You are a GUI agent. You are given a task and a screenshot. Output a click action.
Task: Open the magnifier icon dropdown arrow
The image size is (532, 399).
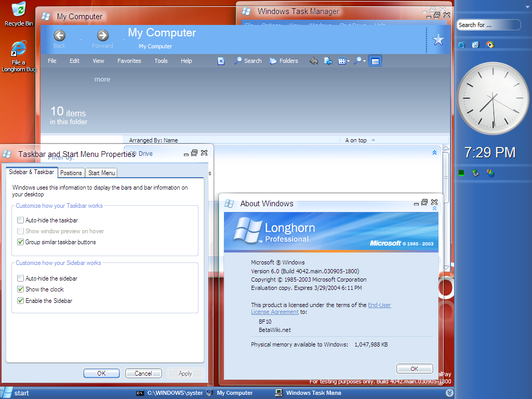point(364,61)
